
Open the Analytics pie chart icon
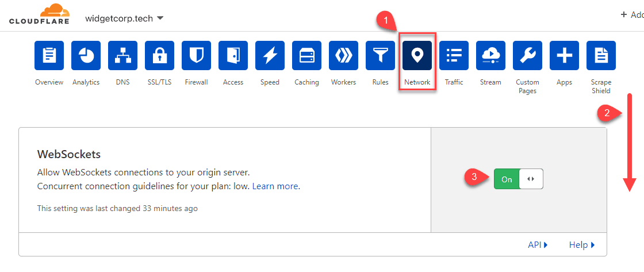point(86,56)
